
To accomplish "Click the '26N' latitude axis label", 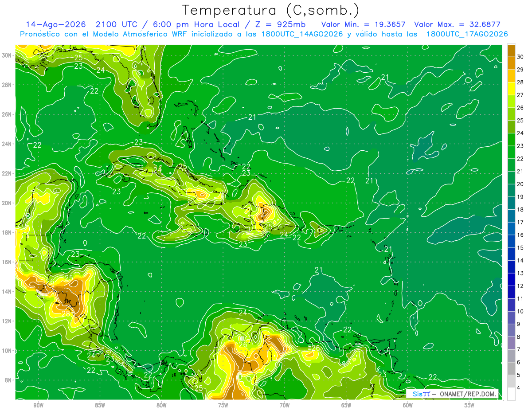I will click(7, 114).
